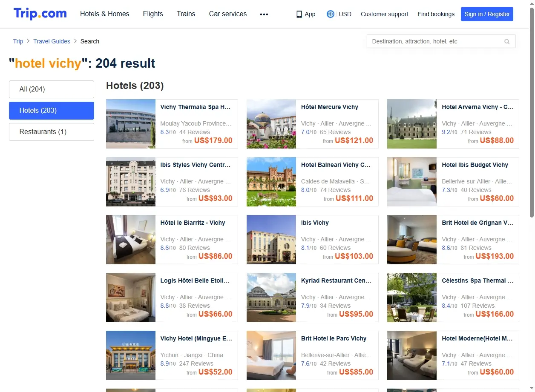The image size is (535, 392).
Task: Open Logis Hôtel Belle Etoile thumbnail
Action: [x=131, y=298]
